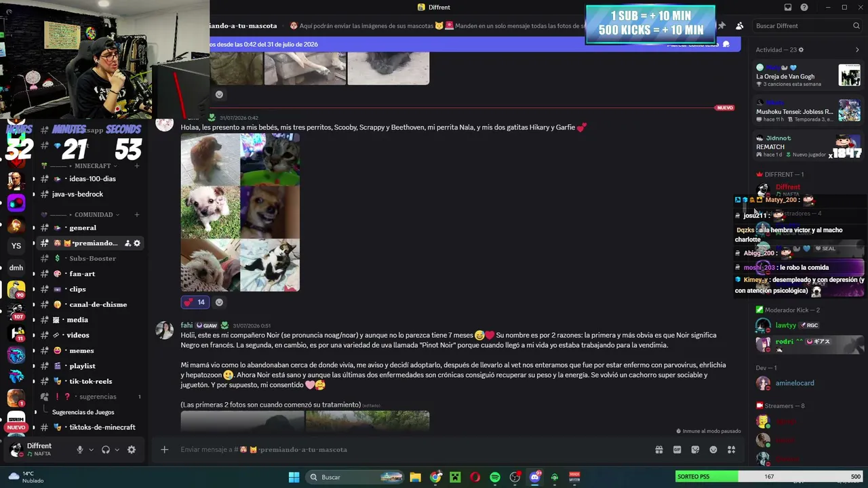868x488 pixels.
Task: Toggle headphone deafen
Action: pyautogui.click(x=106, y=449)
